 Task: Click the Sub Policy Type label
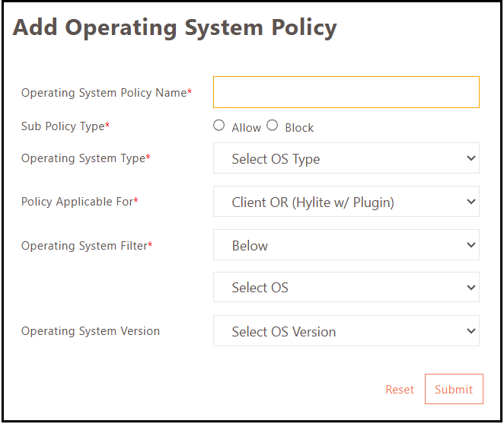[63, 126]
